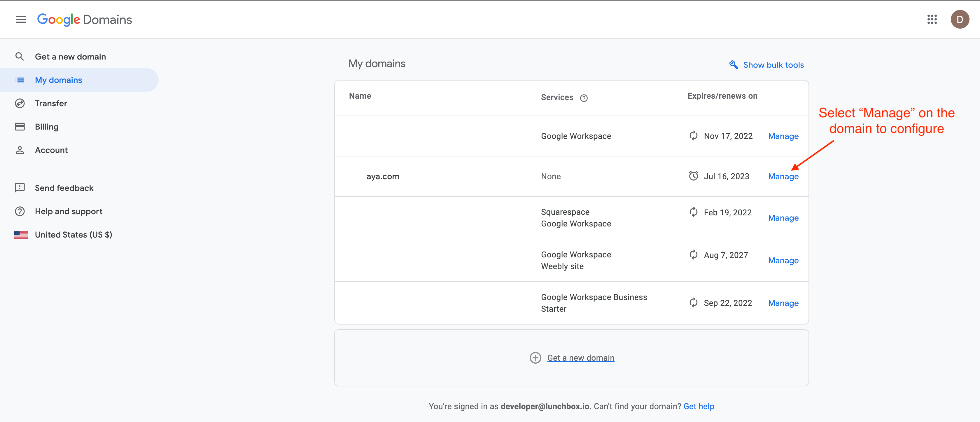Click the wrench icon for bulk tools
The height and width of the screenshot is (422, 980).
pyautogui.click(x=734, y=65)
